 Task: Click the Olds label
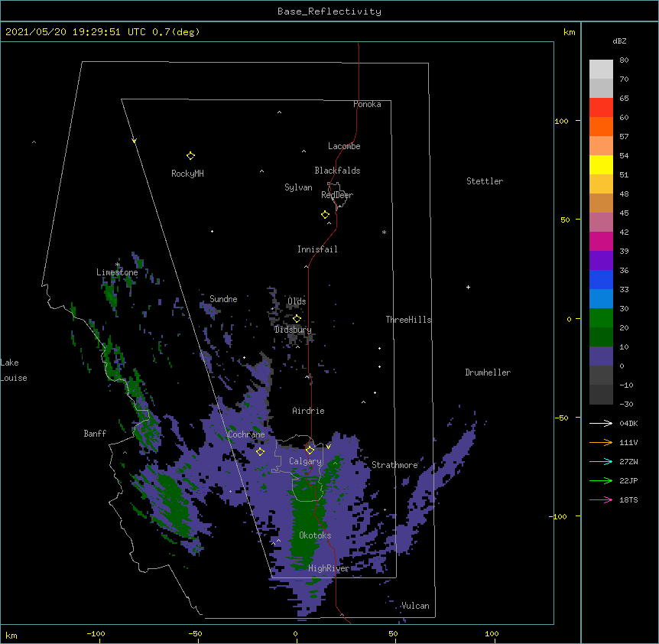pos(297,301)
